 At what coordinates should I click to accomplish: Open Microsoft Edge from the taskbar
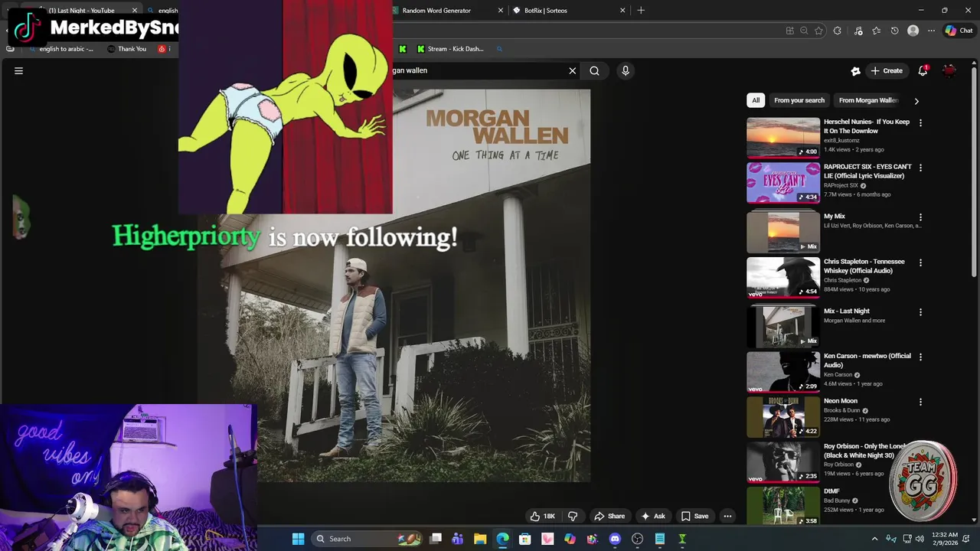(502, 539)
